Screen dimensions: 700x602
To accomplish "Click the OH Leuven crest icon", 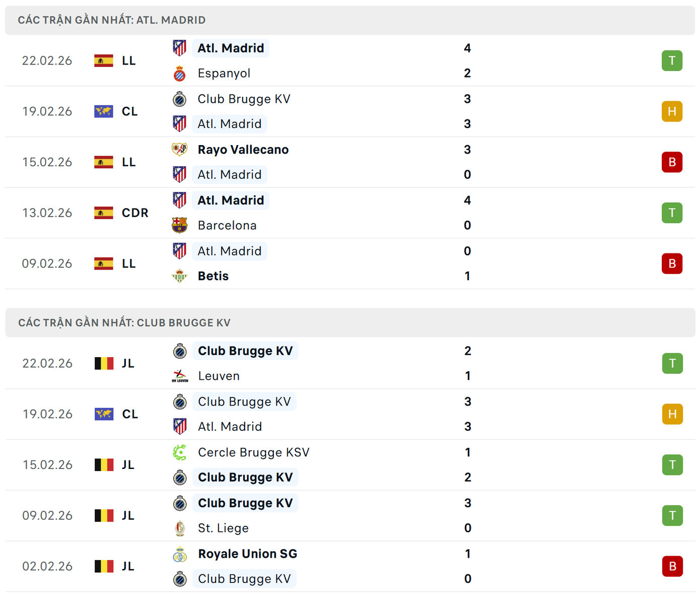I will (x=180, y=376).
